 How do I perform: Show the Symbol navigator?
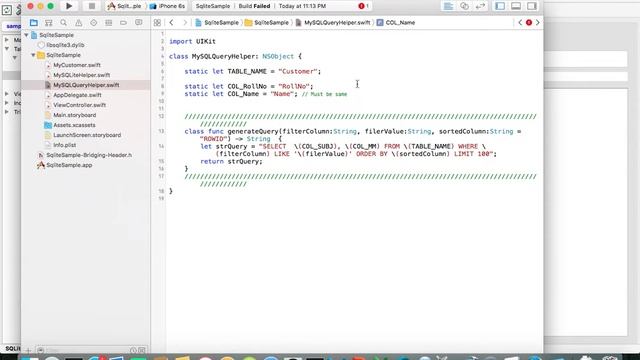[x=49, y=23]
